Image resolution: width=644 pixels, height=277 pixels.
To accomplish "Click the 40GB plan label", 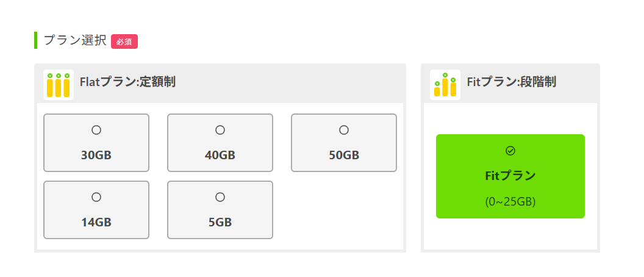I will (x=220, y=155).
